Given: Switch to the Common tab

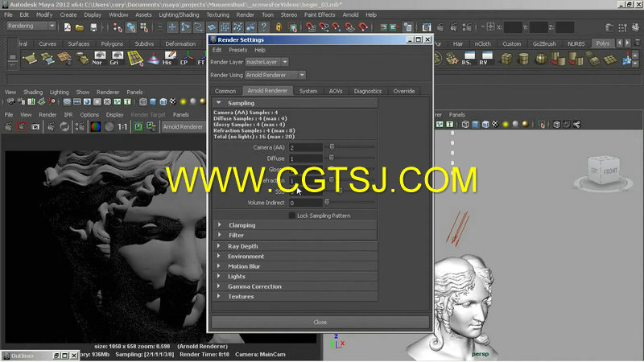Looking at the screenshot, I should coord(225,91).
